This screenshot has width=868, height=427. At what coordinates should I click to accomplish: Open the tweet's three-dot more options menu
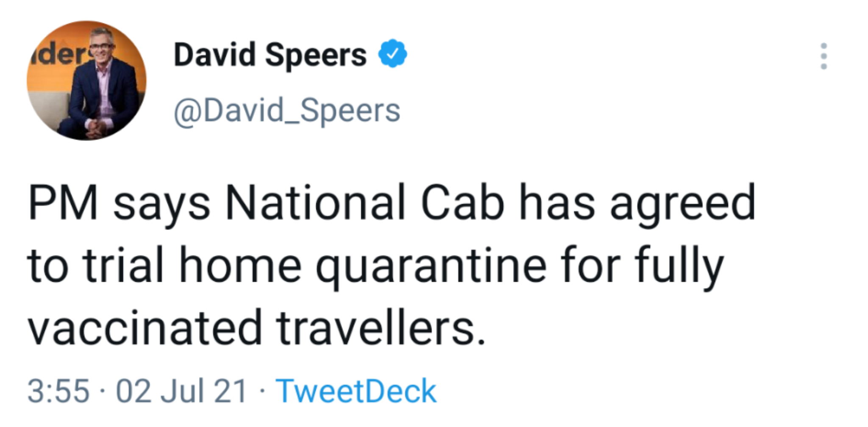[x=823, y=56]
